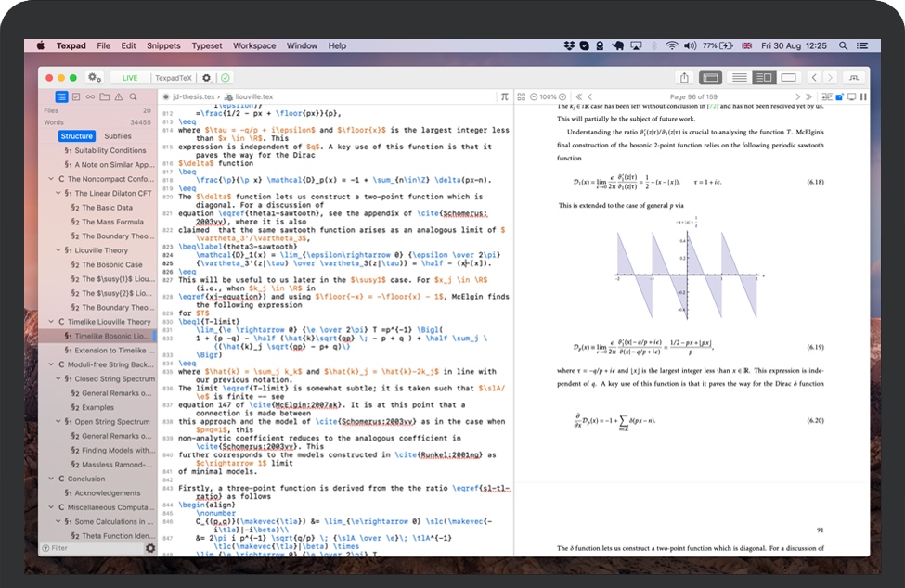Screen dimensions: 905x588
Task: Collapse The Linear Dilaton CFT section
Action: (58, 193)
